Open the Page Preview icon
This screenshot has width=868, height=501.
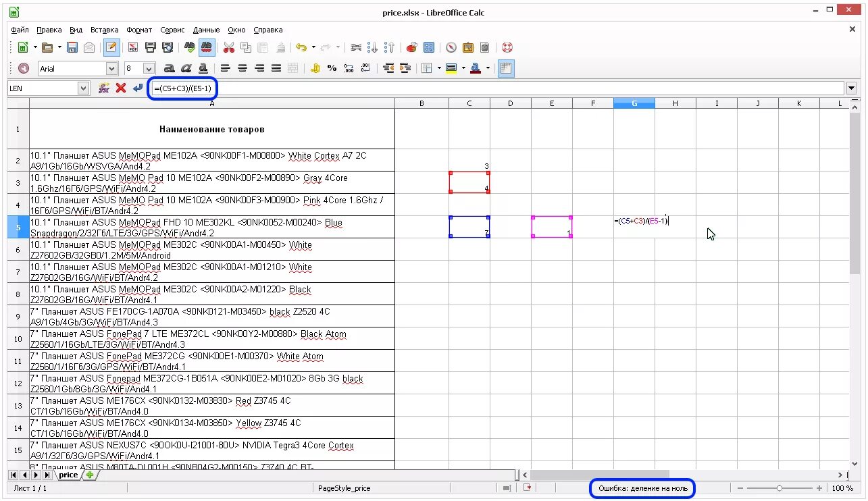168,47
